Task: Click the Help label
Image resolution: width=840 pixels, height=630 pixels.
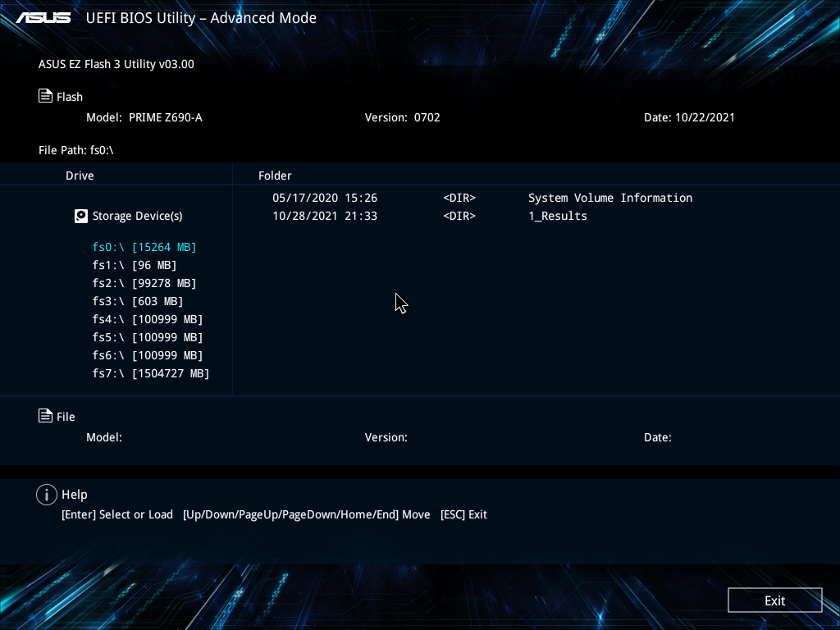Action: click(75, 495)
